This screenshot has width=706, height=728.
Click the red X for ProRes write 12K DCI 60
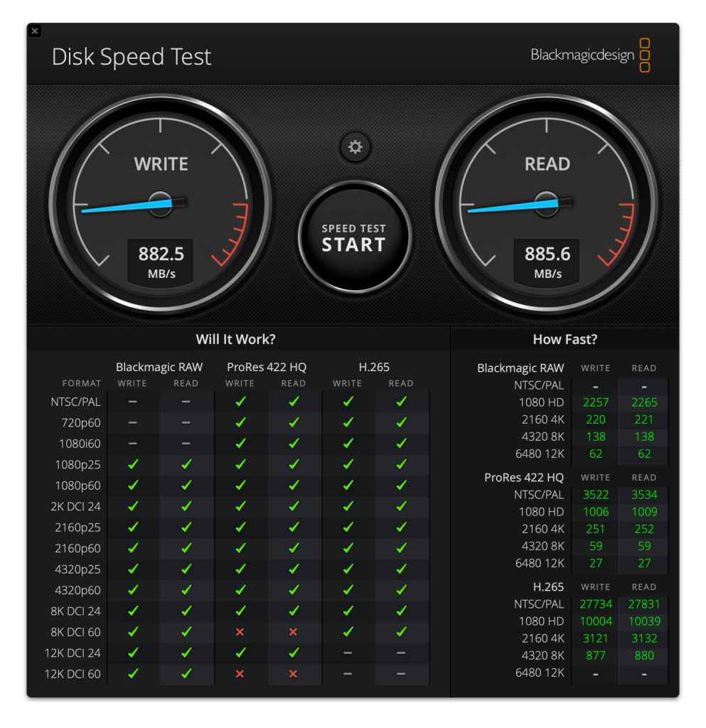[240, 674]
